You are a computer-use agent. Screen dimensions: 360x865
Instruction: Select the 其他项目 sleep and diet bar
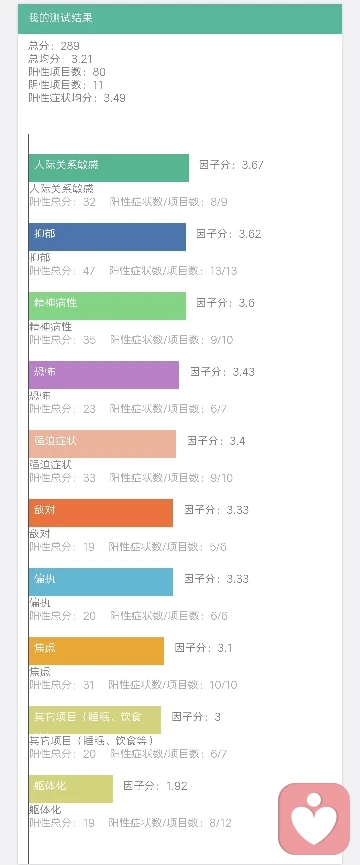(x=95, y=719)
